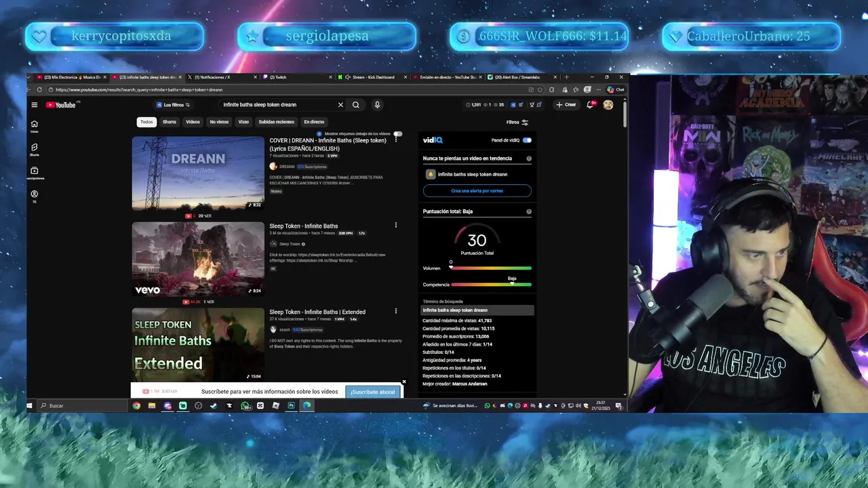The height and width of the screenshot is (488, 868).
Task: Switch to the Emisión en directo YouTube Studio tab
Action: (x=446, y=77)
